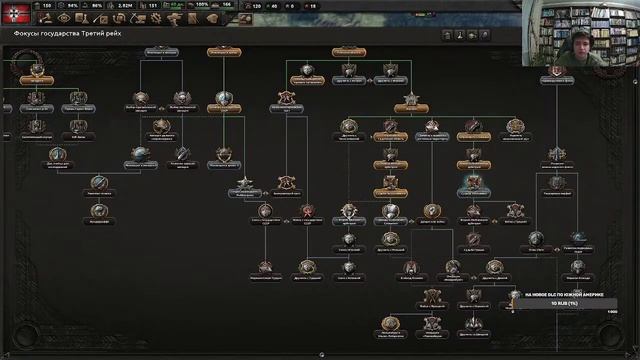Select the Война с Грецией focus
640x360 pixels.
click(515, 216)
